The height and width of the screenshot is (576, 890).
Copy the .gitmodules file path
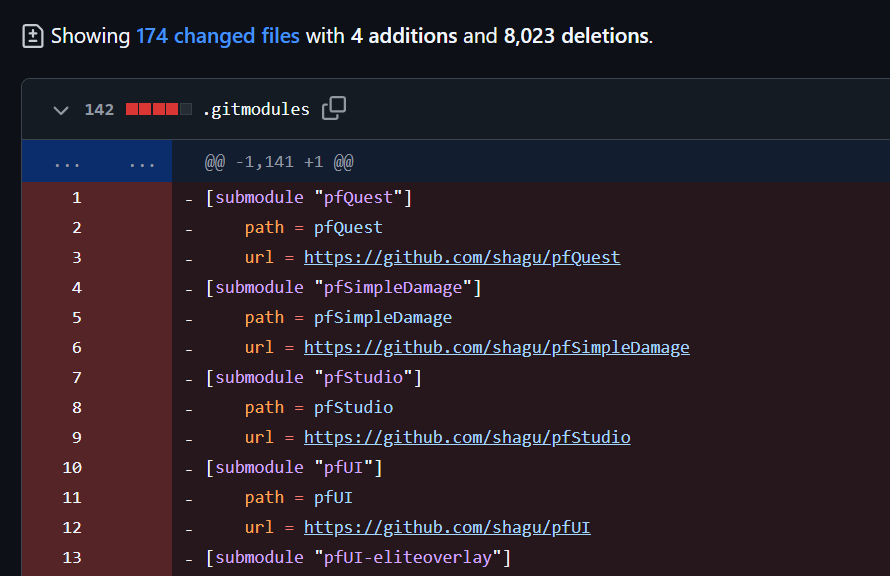click(x=334, y=109)
